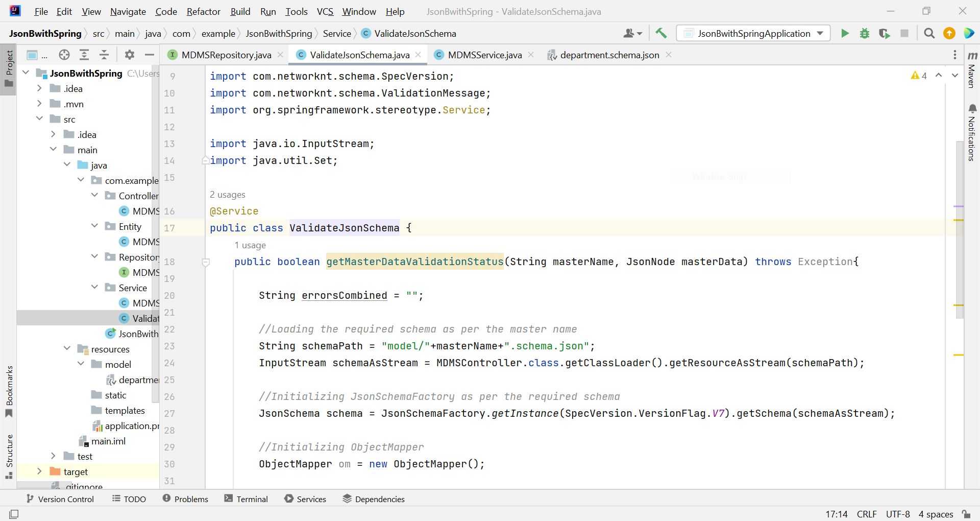Screen dimensions: 980x521
Task: Expand the target folder in tree
Action: [39, 471]
